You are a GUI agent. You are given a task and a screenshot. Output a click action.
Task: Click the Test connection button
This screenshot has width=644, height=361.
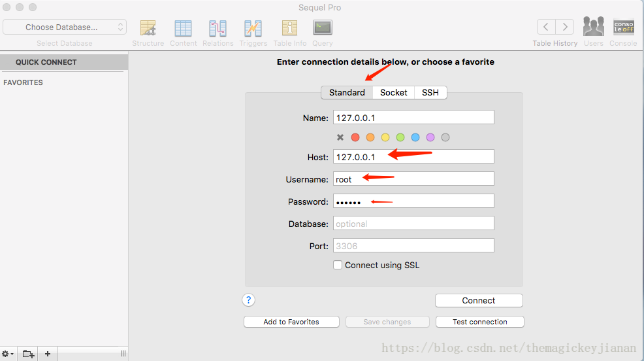(479, 322)
